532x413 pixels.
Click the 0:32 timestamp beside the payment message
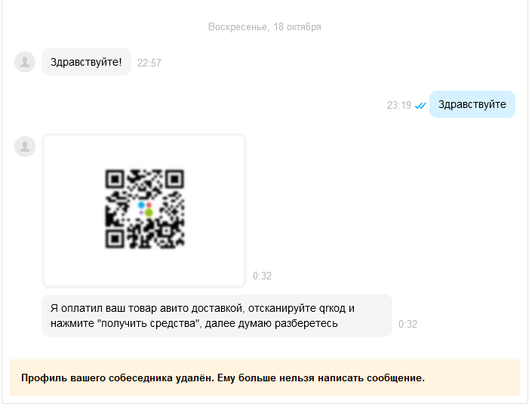(407, 325)
